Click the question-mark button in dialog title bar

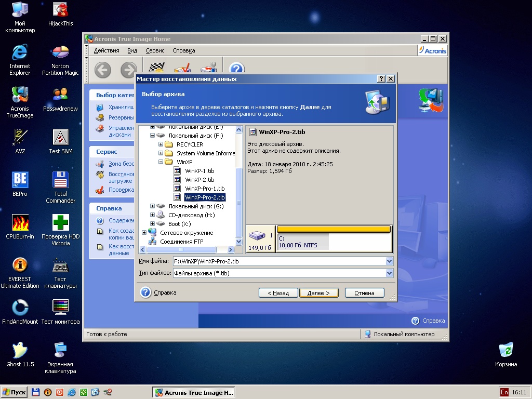pos(381,79)
